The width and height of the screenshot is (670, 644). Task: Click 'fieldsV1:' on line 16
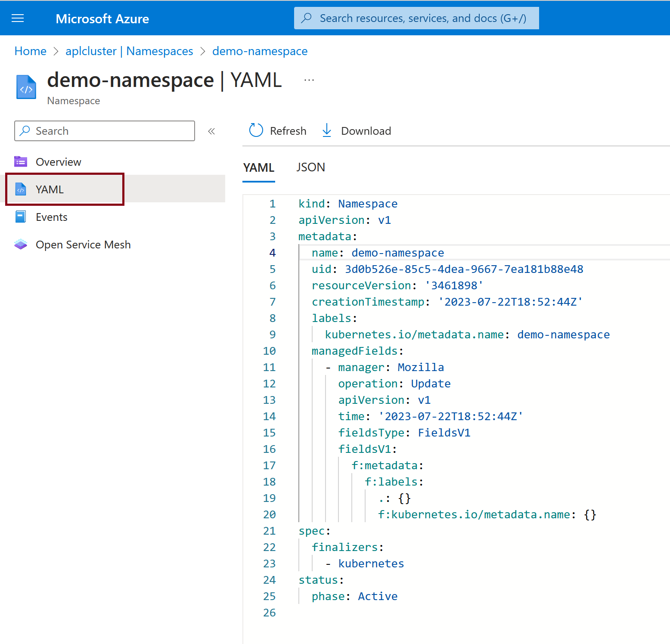pyautogui.click(x=368, y=449)
